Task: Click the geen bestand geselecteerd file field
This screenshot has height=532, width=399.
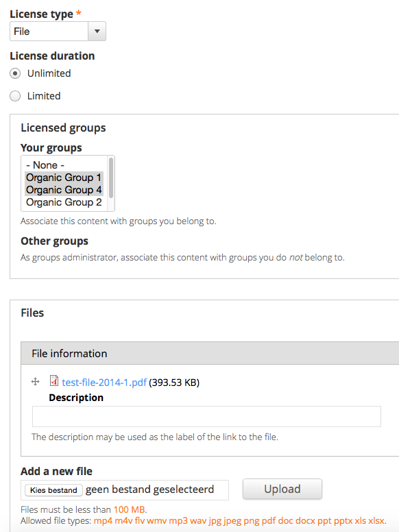Action: 125,490
